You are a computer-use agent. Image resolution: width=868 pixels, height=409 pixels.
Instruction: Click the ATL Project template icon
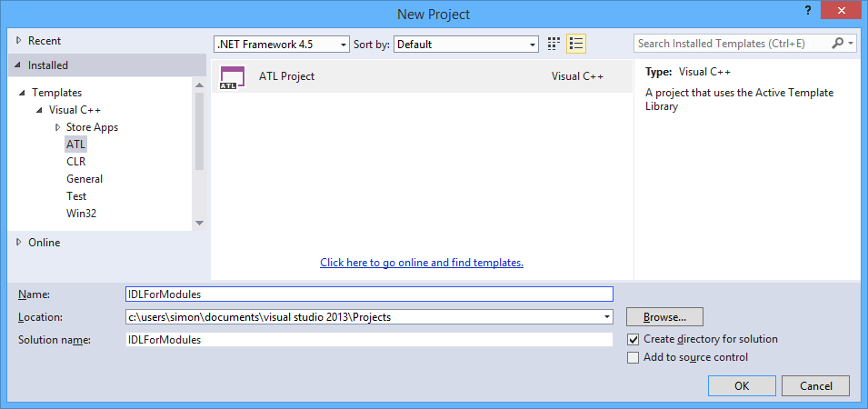[x=232, y=77]
